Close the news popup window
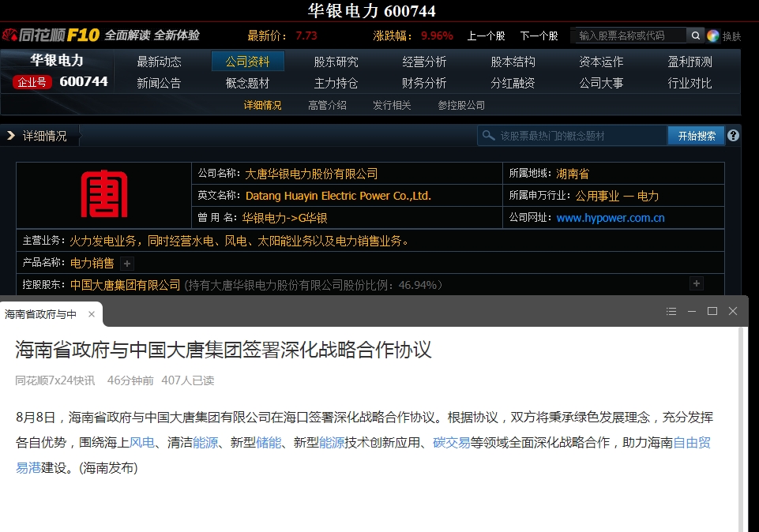The height and width of the screenshot is (532, 759). click(x=733, y=311)
